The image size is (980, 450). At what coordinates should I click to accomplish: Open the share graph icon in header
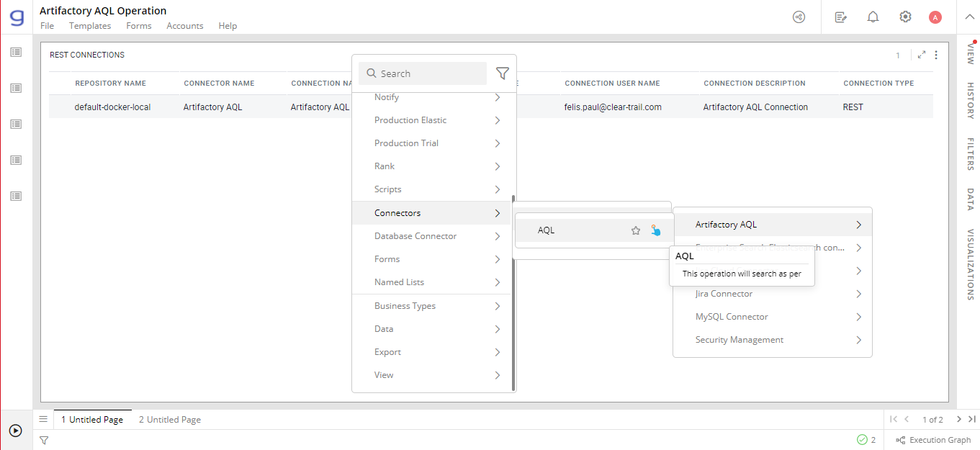tap(799, 17)
